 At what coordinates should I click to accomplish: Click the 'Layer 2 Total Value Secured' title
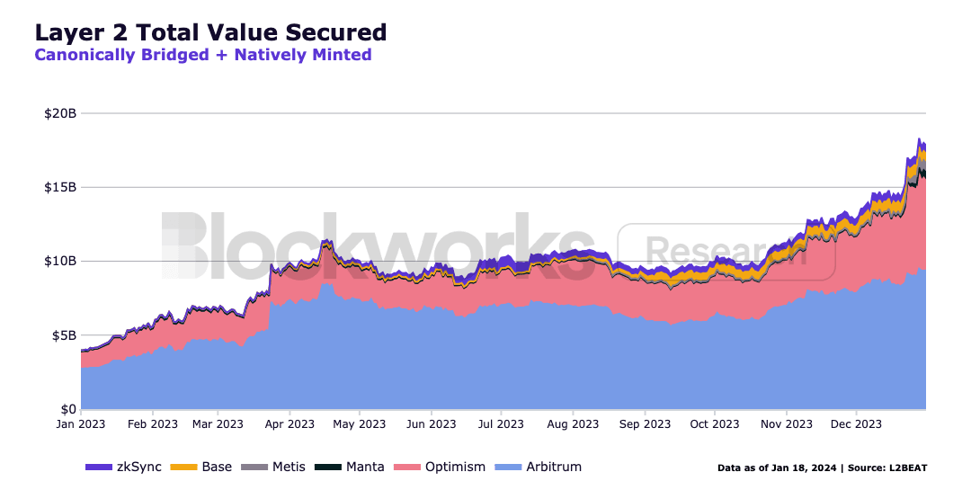[x=210, y=32]
